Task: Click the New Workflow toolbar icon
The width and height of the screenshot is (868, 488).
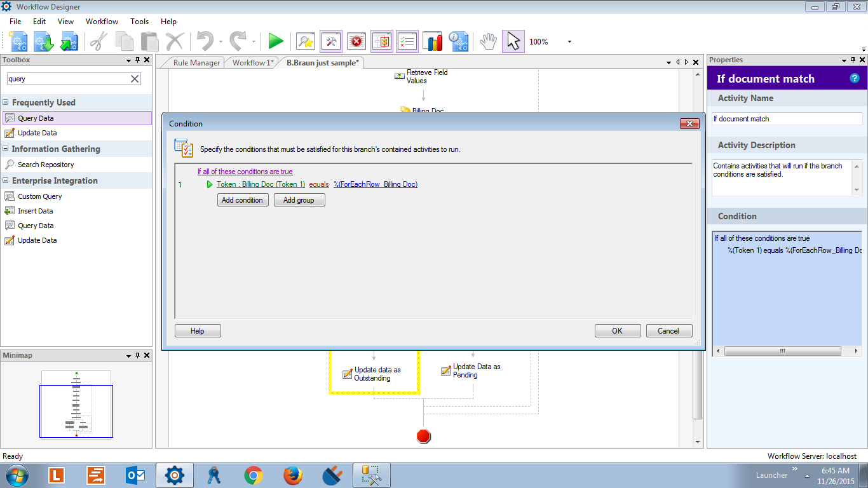Action: point(18,41)
